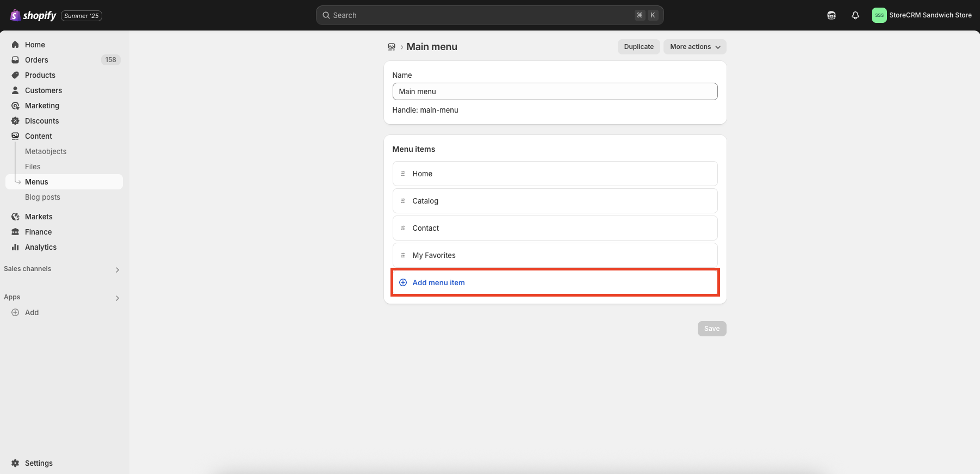980x474 pixels.
Task: Click the Content sidebar icon
Action: click(15, 136)
